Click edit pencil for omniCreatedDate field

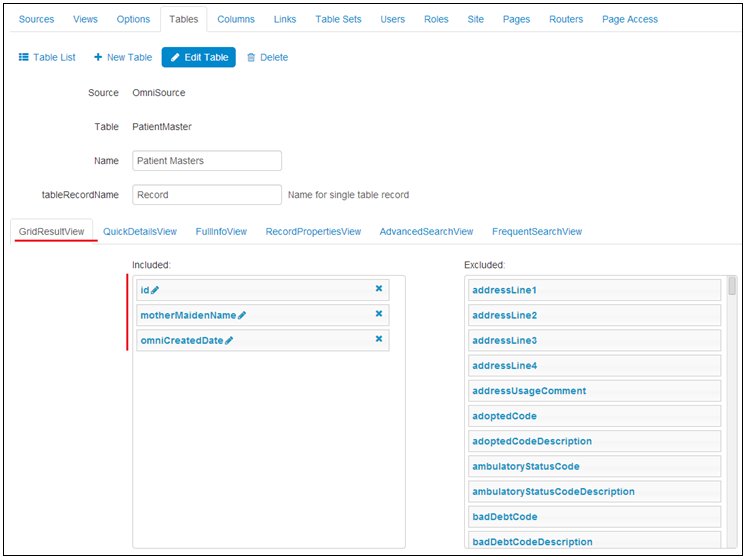coord(229,341)
